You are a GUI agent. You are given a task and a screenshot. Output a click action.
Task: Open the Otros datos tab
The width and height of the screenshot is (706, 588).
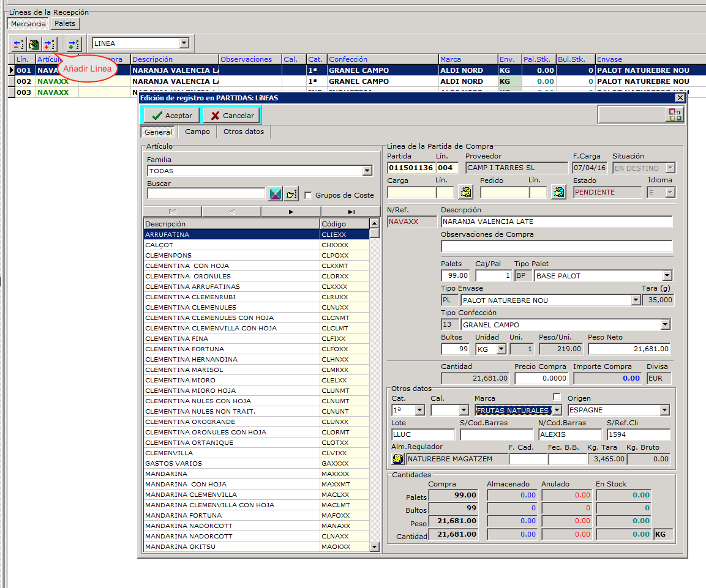(x=243, y=132)
